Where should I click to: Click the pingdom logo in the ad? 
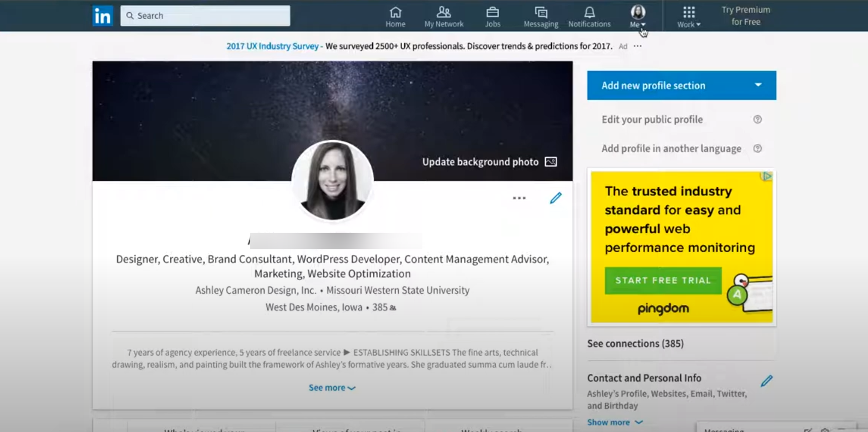click(663, 308)
